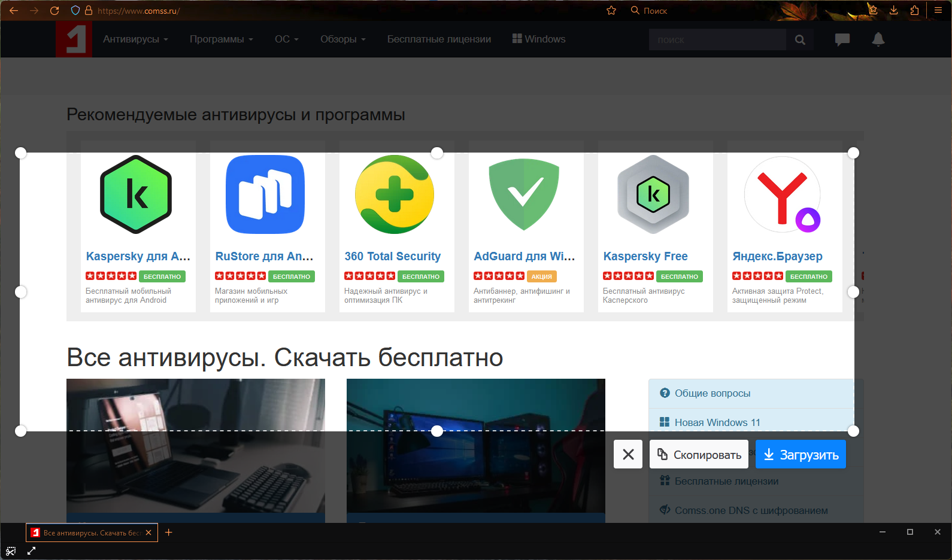Expand the ОС dropdown menu
This screenshot has width=952, height=560.
click(287, 39)
